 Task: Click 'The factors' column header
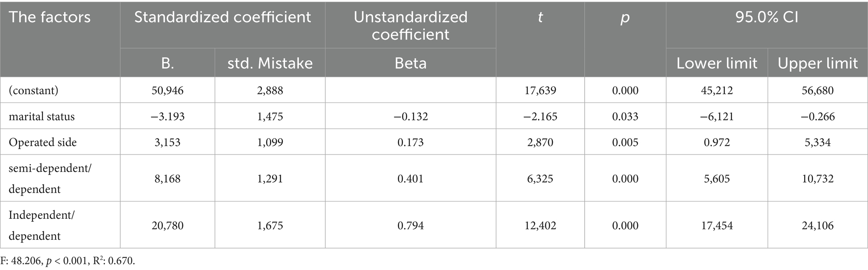(50, 18)
